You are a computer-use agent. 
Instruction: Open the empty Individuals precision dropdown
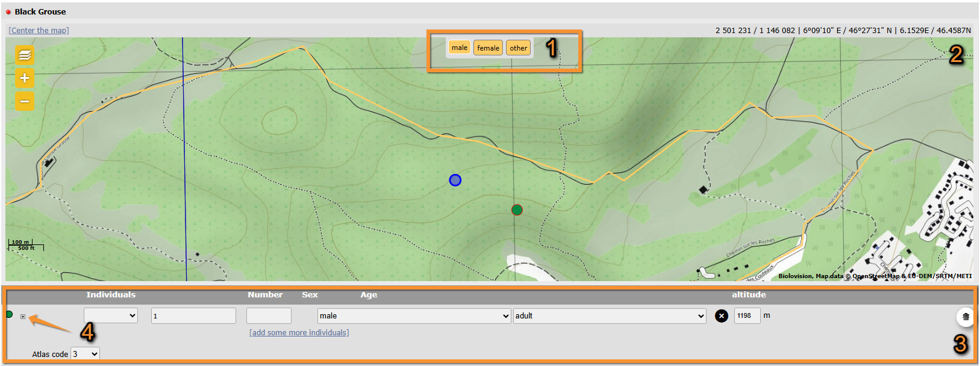[x=111, y=315]
